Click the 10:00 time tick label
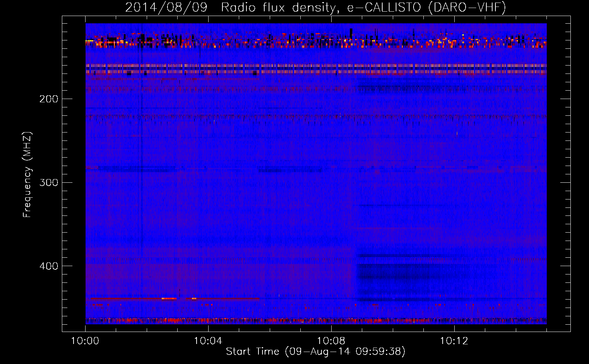Screen dimensions: 589x364 click(85, 341)
